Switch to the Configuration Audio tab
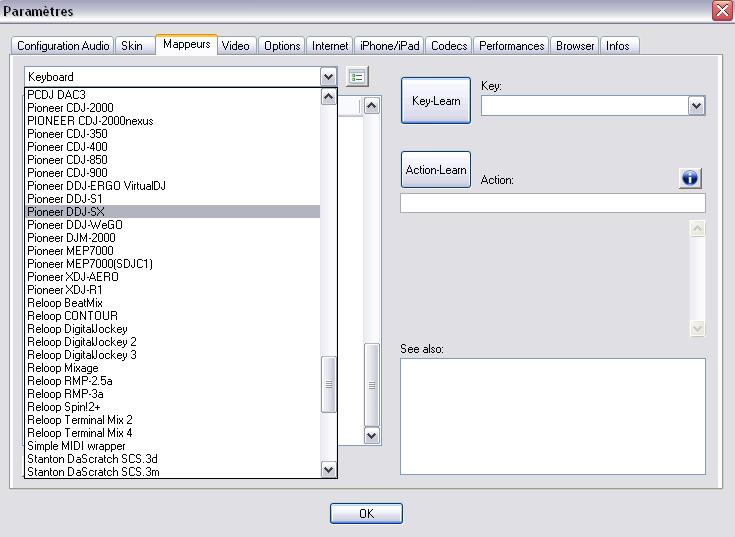Screen dimensions: 735x537 (x=63, y=46)
